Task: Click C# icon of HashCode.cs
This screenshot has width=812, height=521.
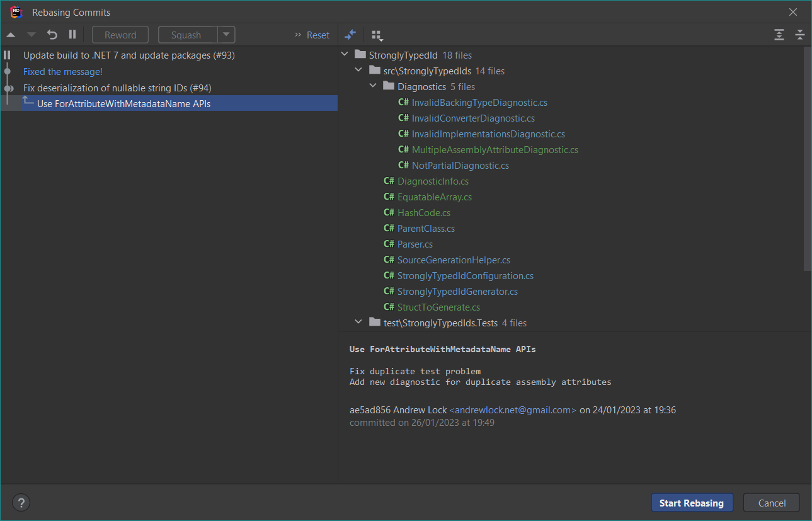Action: click(x=389, y=213)
